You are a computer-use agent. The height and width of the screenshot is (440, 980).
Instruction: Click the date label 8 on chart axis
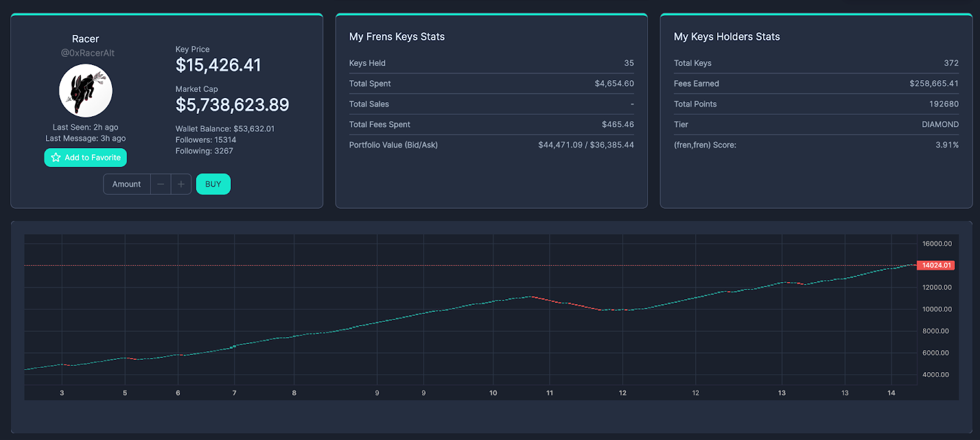point(294,393)
